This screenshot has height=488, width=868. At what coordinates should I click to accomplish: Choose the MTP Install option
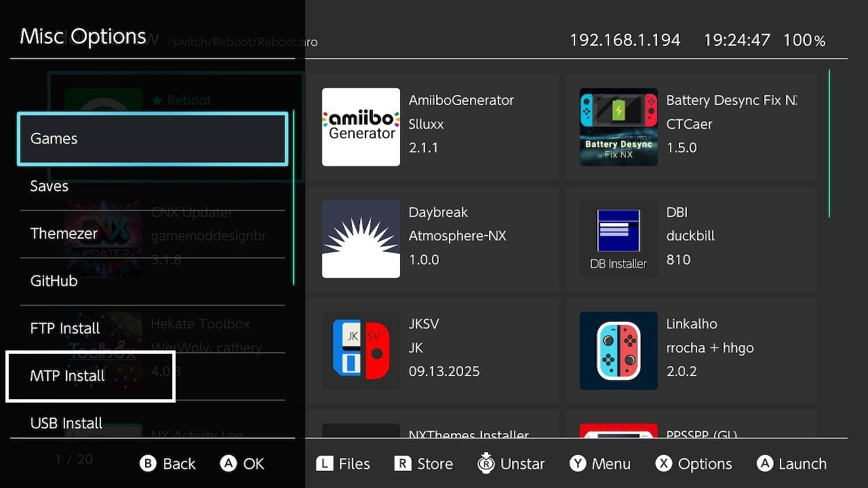[153, 376]
